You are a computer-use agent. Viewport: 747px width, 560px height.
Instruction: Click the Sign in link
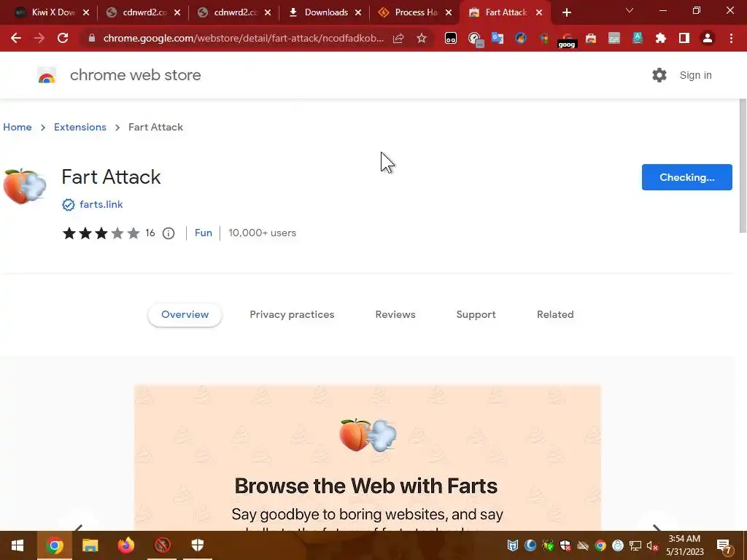pyautogui.click(x=695, y=75)
